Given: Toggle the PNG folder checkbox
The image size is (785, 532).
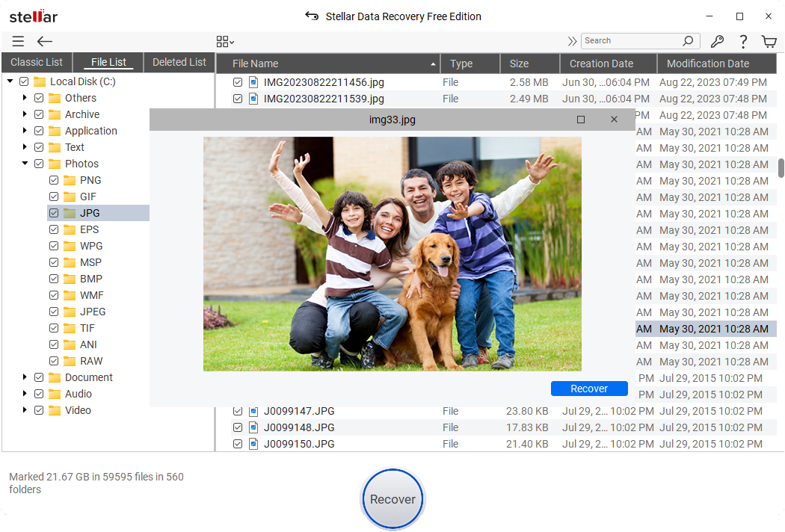Looking at the screenshot, I should (x=54, y=180).
